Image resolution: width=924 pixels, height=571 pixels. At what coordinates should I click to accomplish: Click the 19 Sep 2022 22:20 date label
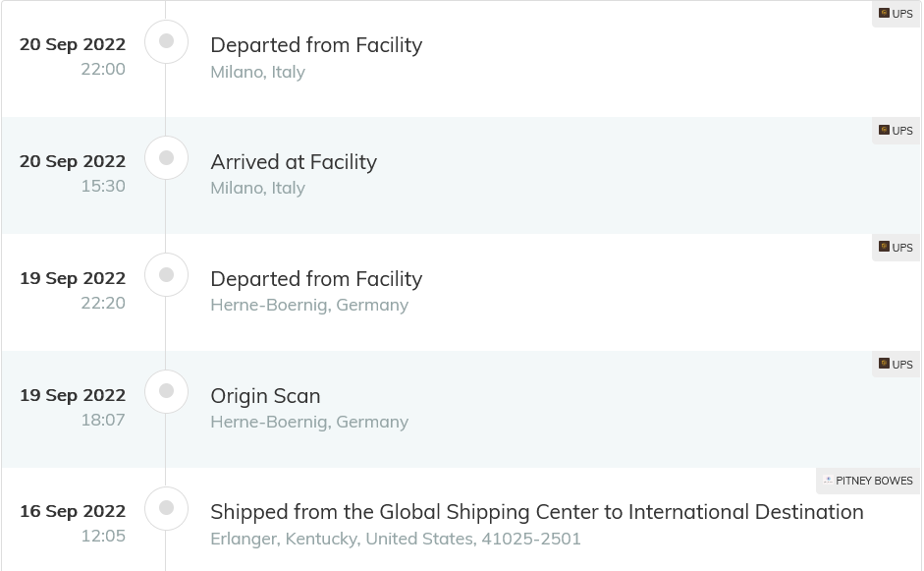(x=73, y=290)
